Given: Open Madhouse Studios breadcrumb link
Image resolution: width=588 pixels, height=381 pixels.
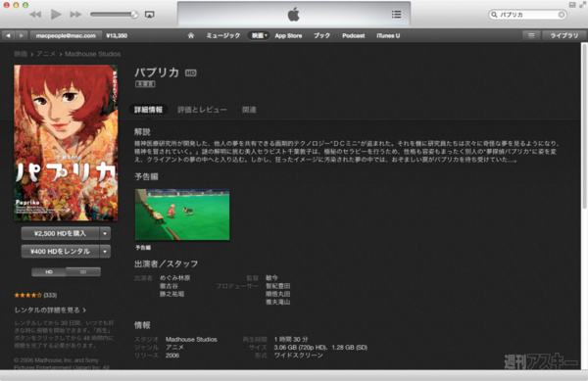Looking at the screenshot, I should point(93,54).
